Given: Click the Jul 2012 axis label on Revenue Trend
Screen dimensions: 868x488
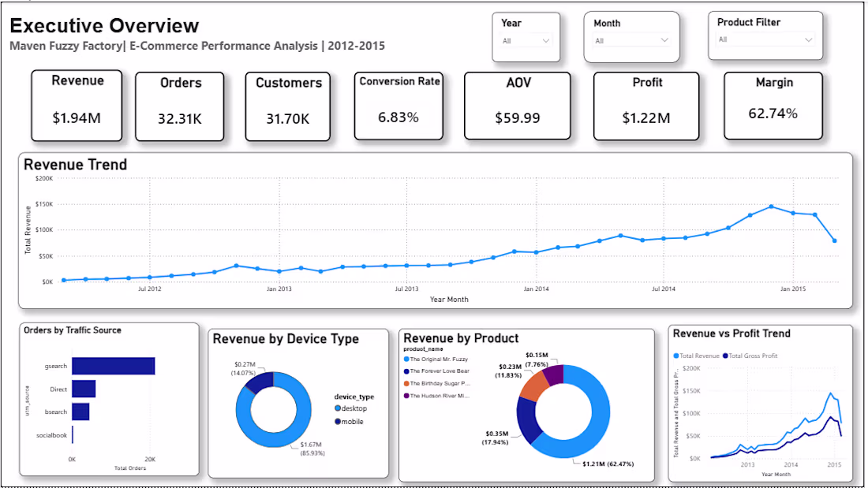Looking at the screenshot, I should tap(149, 289).
